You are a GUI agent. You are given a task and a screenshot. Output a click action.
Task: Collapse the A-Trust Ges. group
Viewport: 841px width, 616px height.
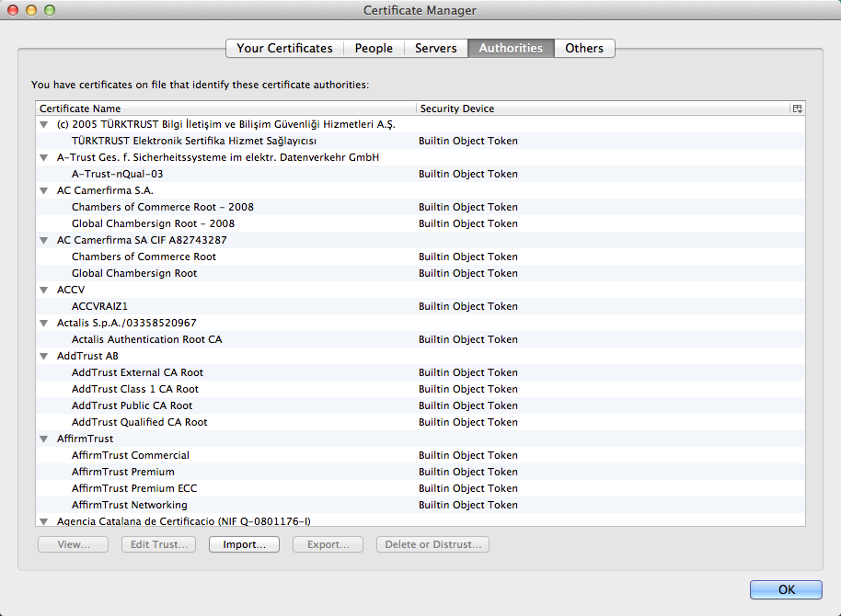coord(43,157)
